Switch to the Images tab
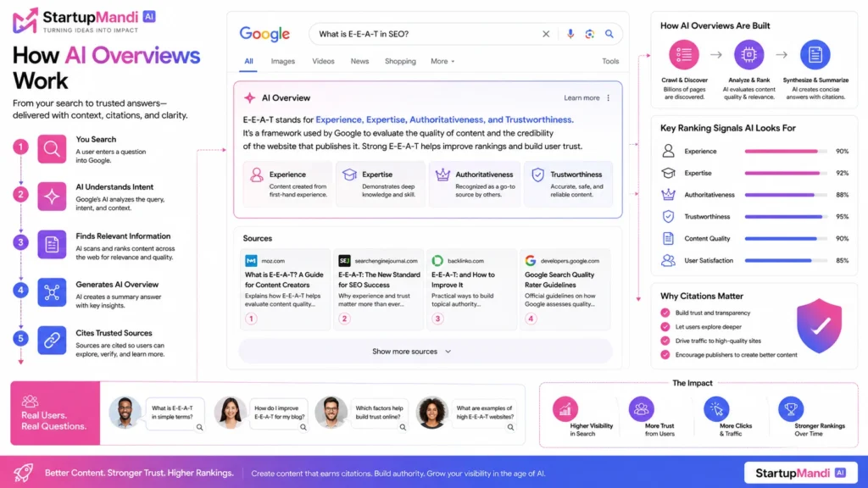The height and width of the screenshot is (488, 868). click(x=283, y=61)
